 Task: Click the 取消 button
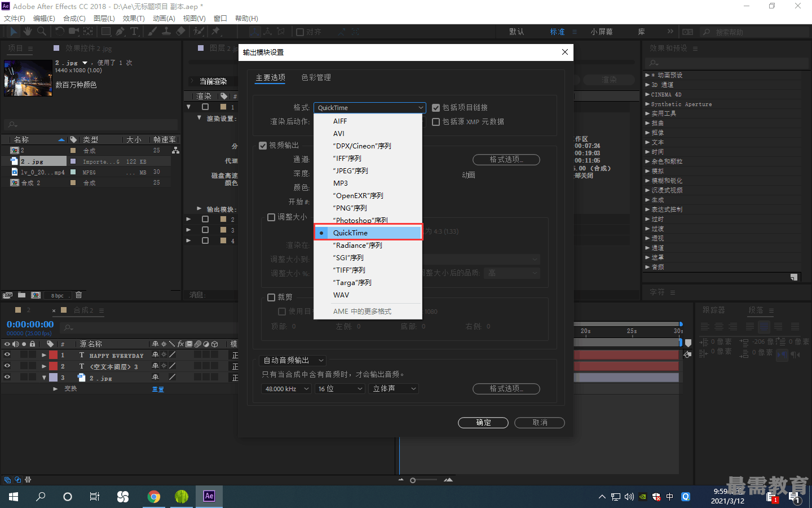(x=540, y=423)
